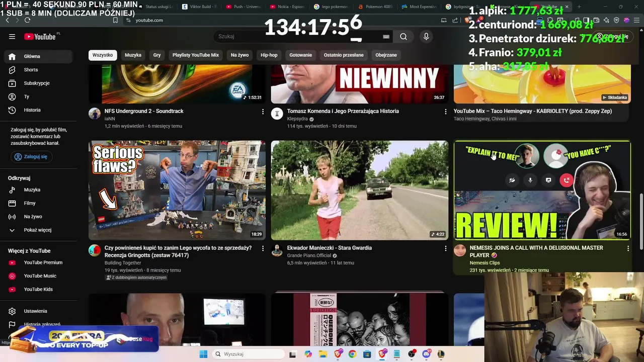Open the YouTube hamburger guide menu
Screen dimensions: 644x362
[12, 36]
